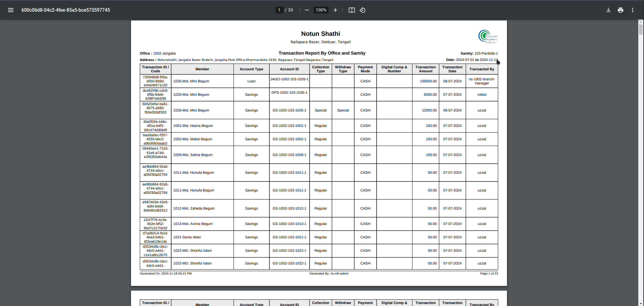Click 'ns-1002-branch-manager' transacted by cell

(482, 81)
